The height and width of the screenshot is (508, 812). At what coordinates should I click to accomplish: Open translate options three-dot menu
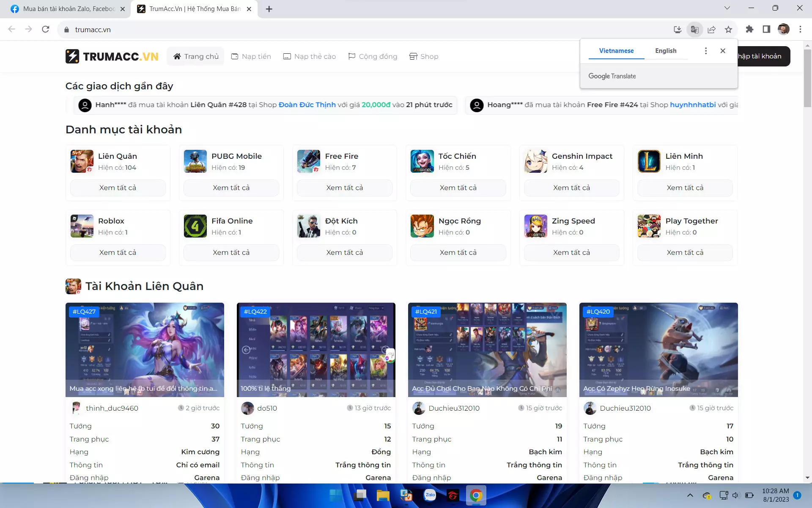705,51
